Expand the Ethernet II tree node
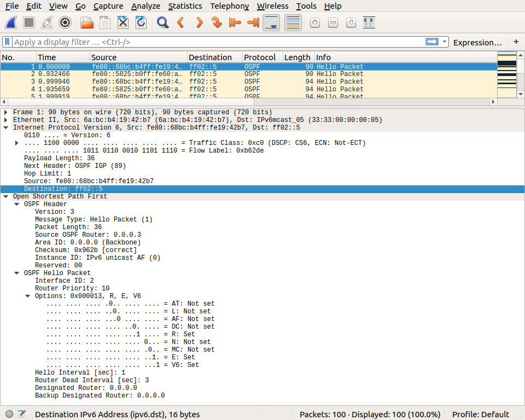The image size is (525, 420). (x=5, y=120)
